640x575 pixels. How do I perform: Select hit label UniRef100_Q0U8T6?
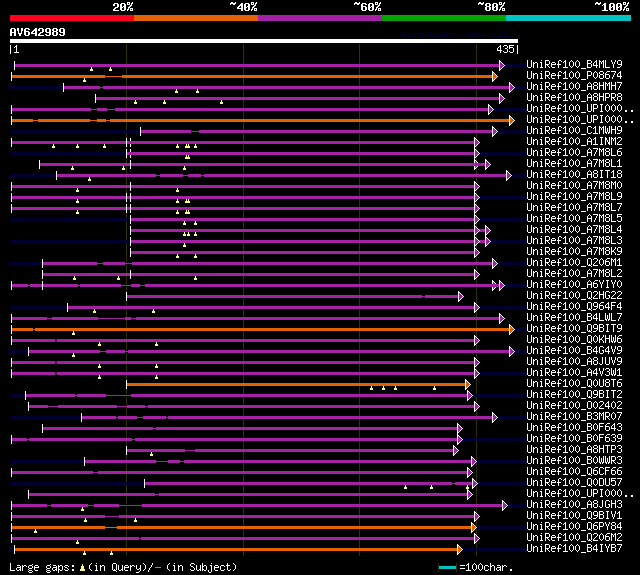coord(574,384)
